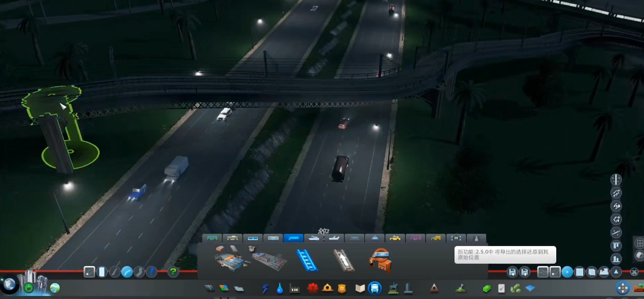The width and height of the screenshot is (644, 299).
Task: Open the Monuments triangle icon
Action: click(x=434, y=288)
